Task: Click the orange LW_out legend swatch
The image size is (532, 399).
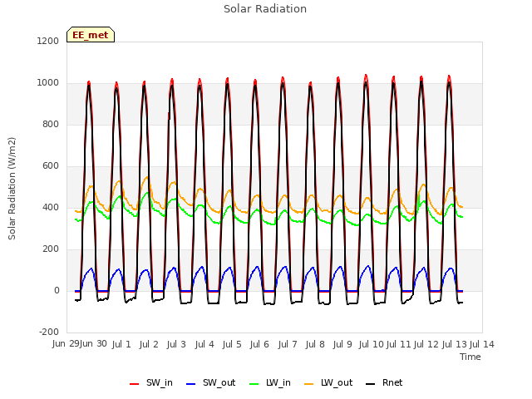Action: [309, 384]
